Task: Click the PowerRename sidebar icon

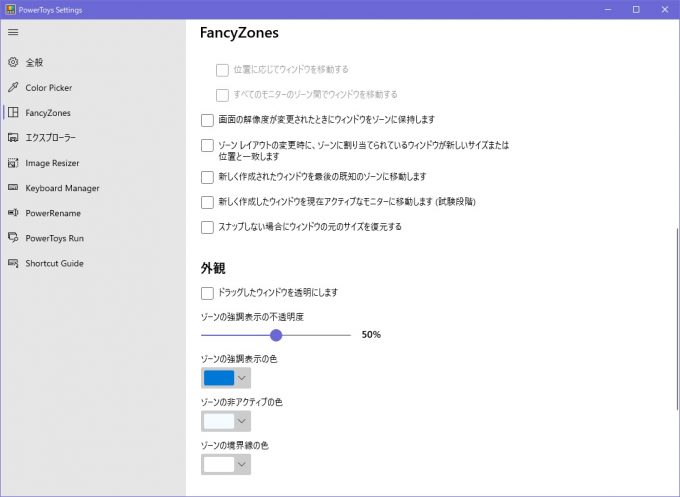Action: (x=13, y=213)
